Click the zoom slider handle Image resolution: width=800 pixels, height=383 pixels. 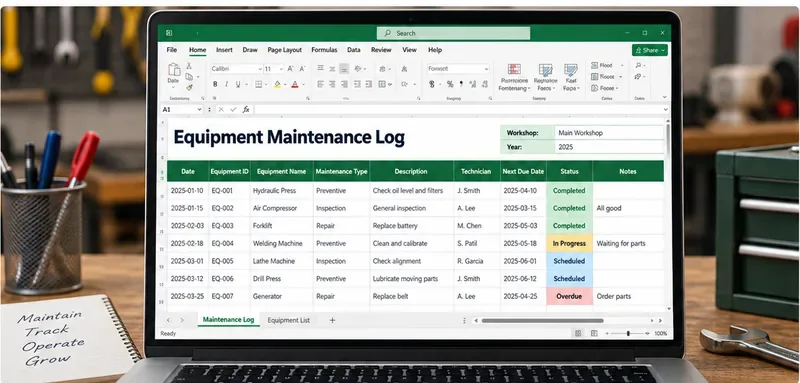point(628,334)
